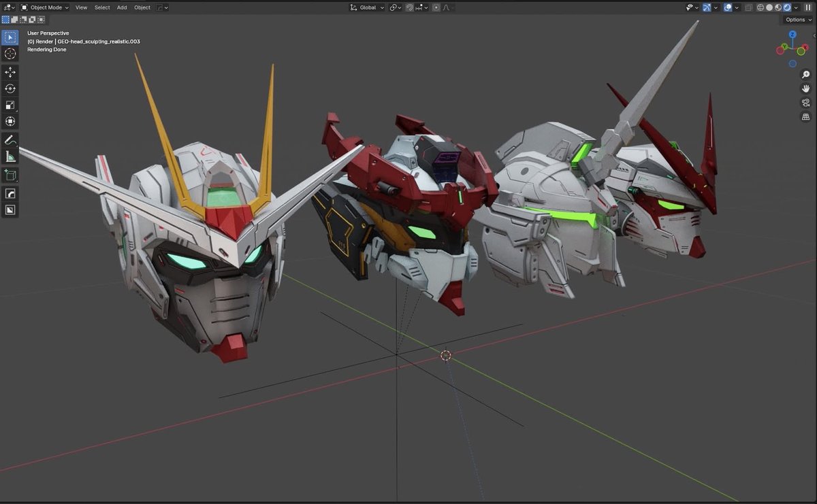Open the Object menu
Screen dimensions: 817x504
point(142,7)
